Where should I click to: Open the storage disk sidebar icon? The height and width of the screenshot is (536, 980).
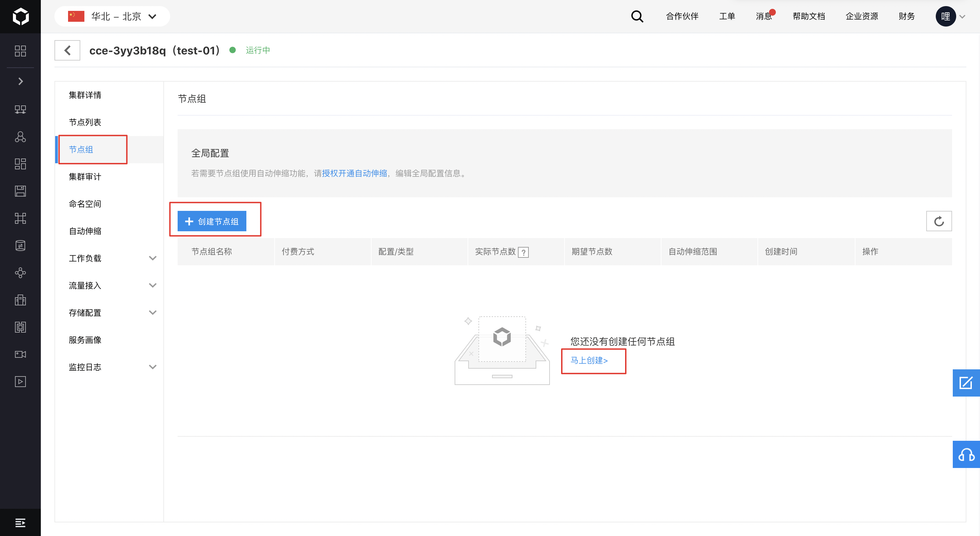tap(20, 191)
